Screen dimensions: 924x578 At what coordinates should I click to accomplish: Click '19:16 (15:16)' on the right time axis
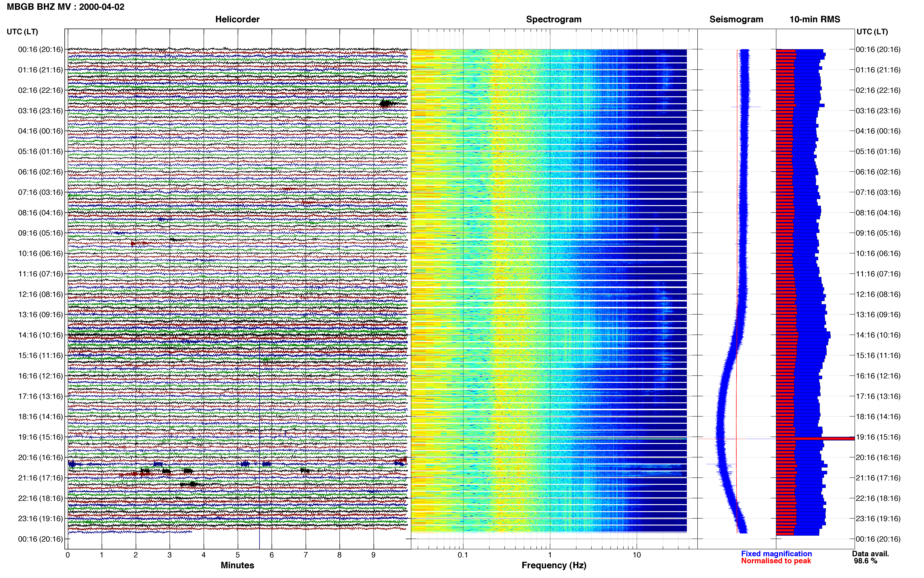[x=878, y=437]
